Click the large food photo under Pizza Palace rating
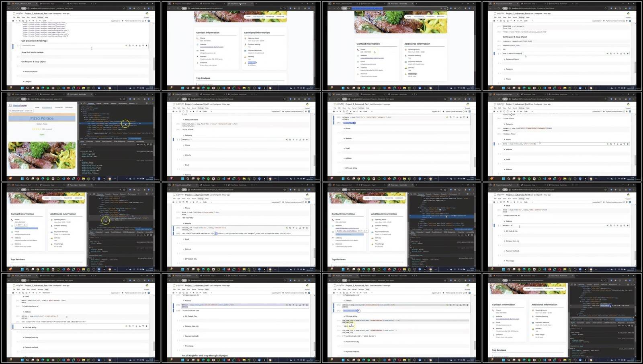Viewport: 643px width, 364px height. (x=42, y=155)
